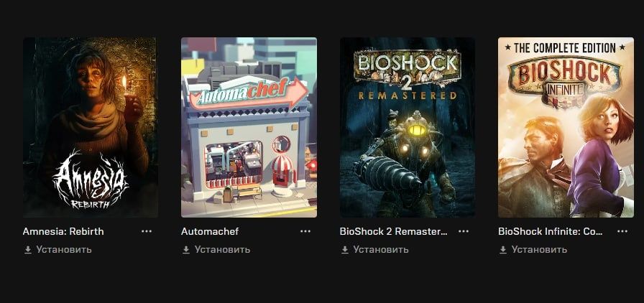Click download icon under Automachef
Viewport: 644px width, 303px height.
(186, 250)
